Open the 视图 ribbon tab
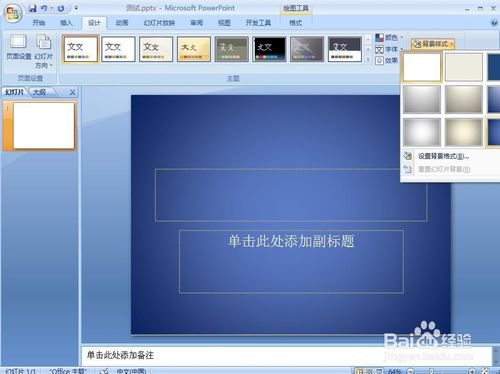This screenshot has height=374, width=500. [x=224, y=23]
